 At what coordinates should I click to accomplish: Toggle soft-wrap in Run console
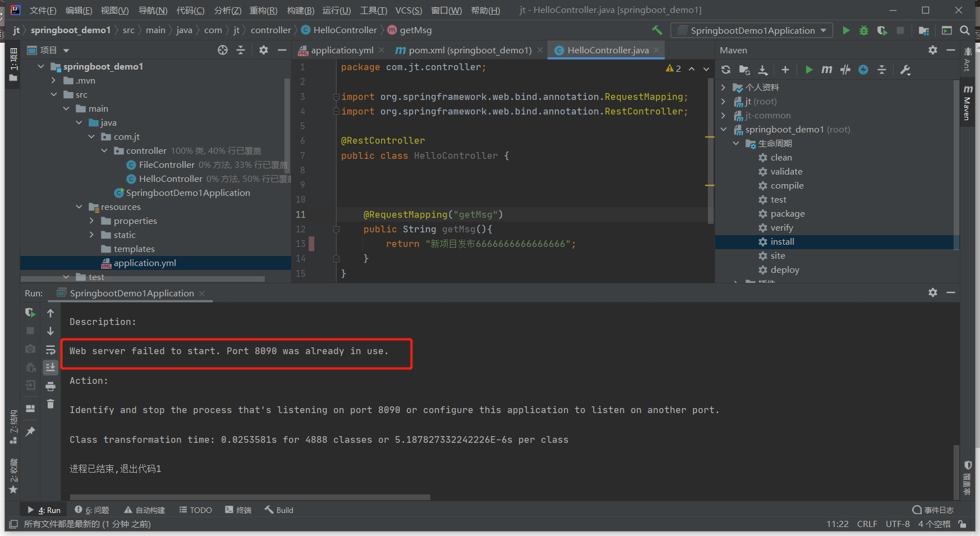tap(50, 350)
